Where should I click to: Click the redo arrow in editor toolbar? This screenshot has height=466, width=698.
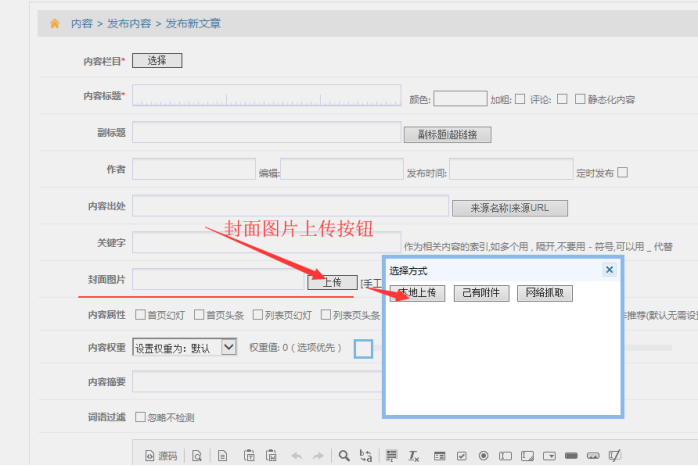point(317,456)
